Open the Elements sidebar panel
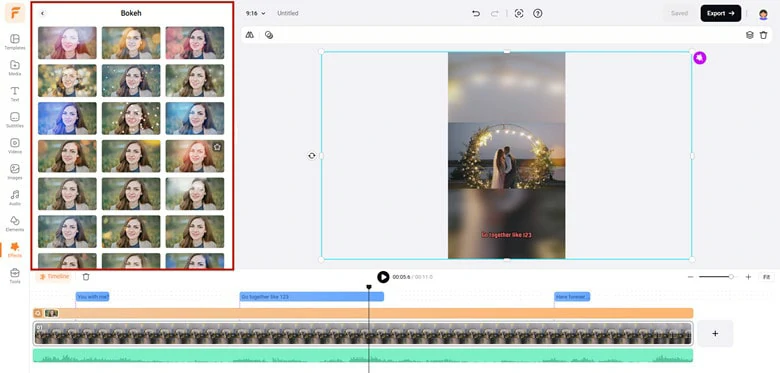 pyautogui.click(x=15, y=223)
